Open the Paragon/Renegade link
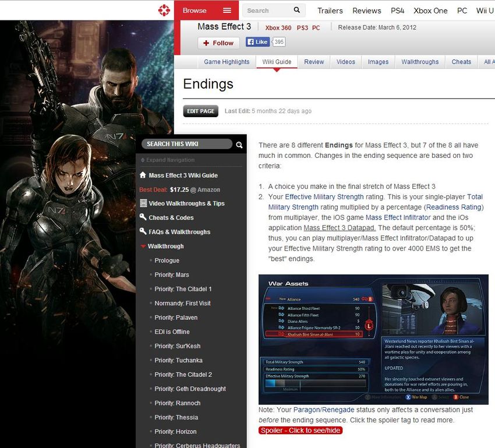Viewport: 495px width, 448px height. point(324,410)
